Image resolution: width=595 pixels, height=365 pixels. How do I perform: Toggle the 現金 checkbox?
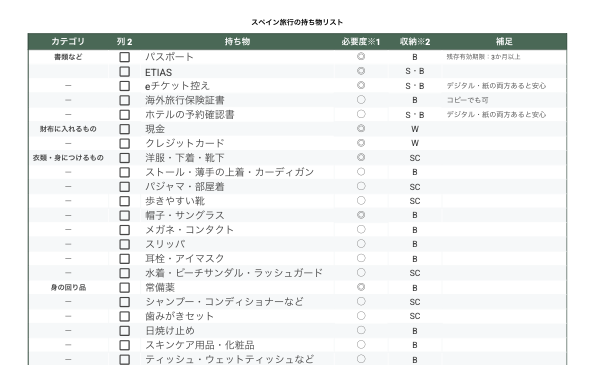click(124, 129)
